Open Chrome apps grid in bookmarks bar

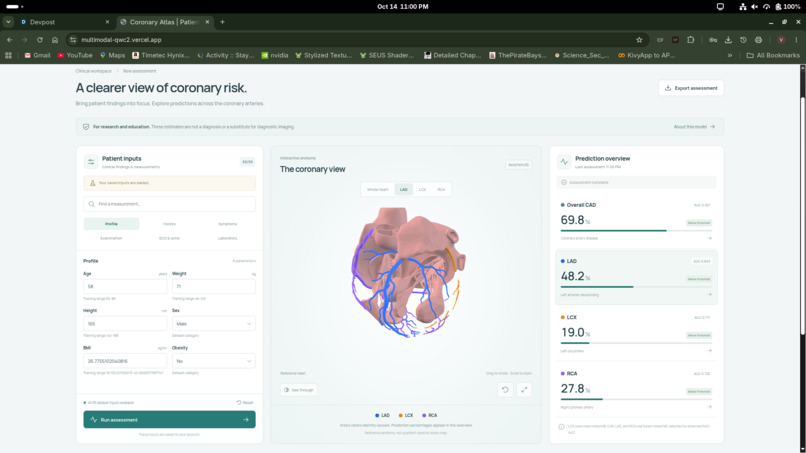pos(8,55)
